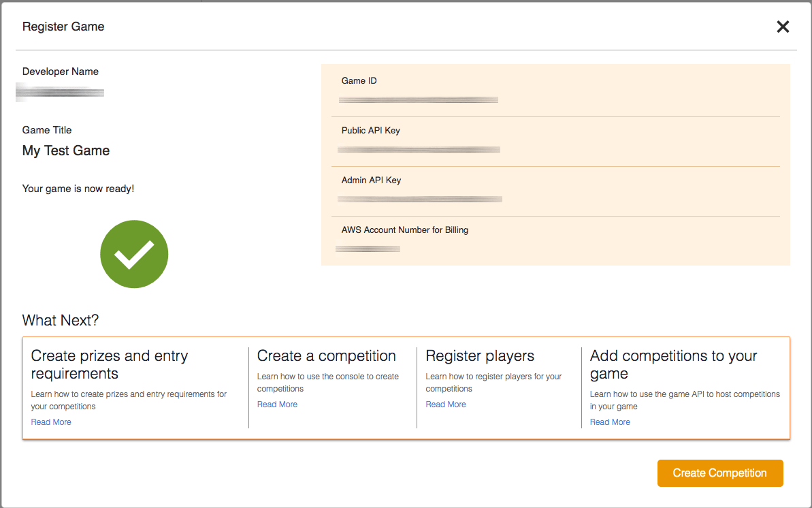
Task: Select the AWS Account Number for Billing value
Action: pos(368,248)
